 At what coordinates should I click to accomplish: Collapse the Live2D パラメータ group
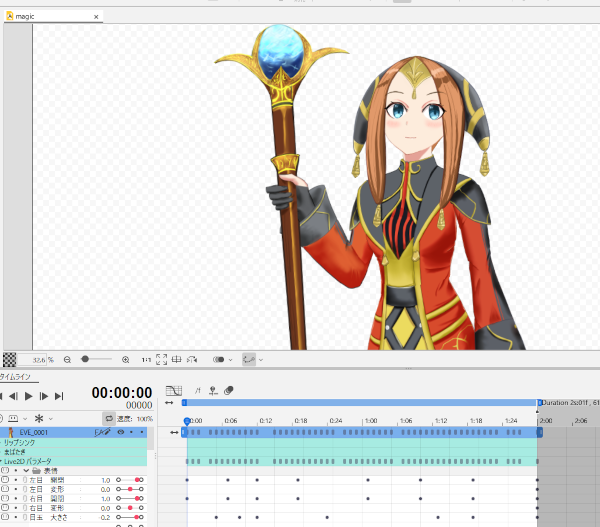pyautogui.click(x=2, y=462)
